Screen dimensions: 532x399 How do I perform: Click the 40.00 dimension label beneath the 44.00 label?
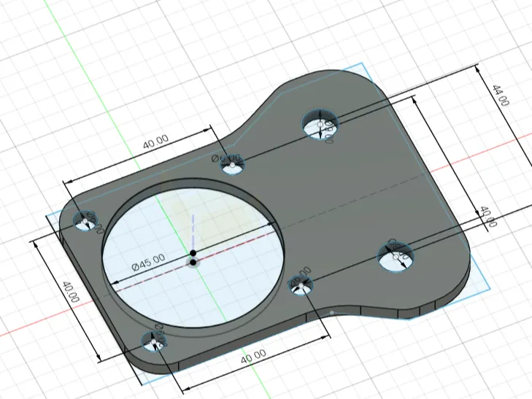[488, 217]
